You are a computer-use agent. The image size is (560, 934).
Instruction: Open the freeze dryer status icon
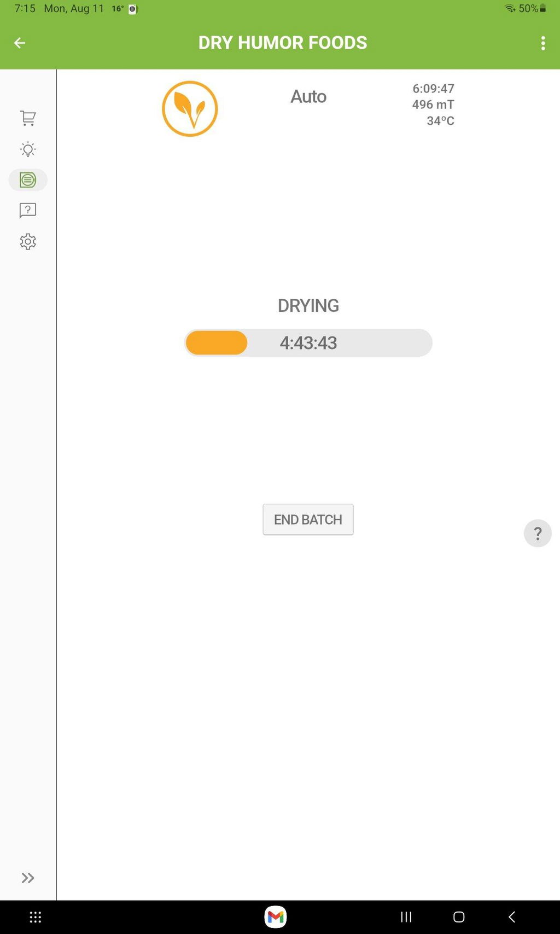coord(28,180)
